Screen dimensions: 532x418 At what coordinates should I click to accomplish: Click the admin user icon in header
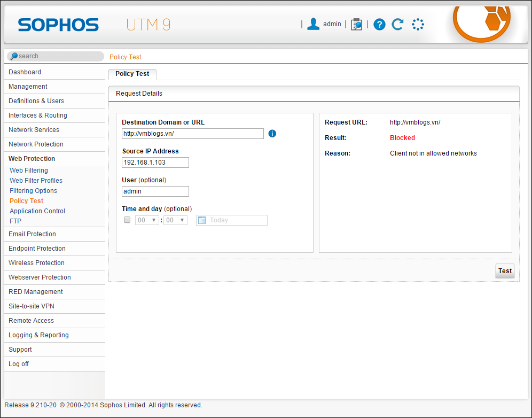point(314,24)
